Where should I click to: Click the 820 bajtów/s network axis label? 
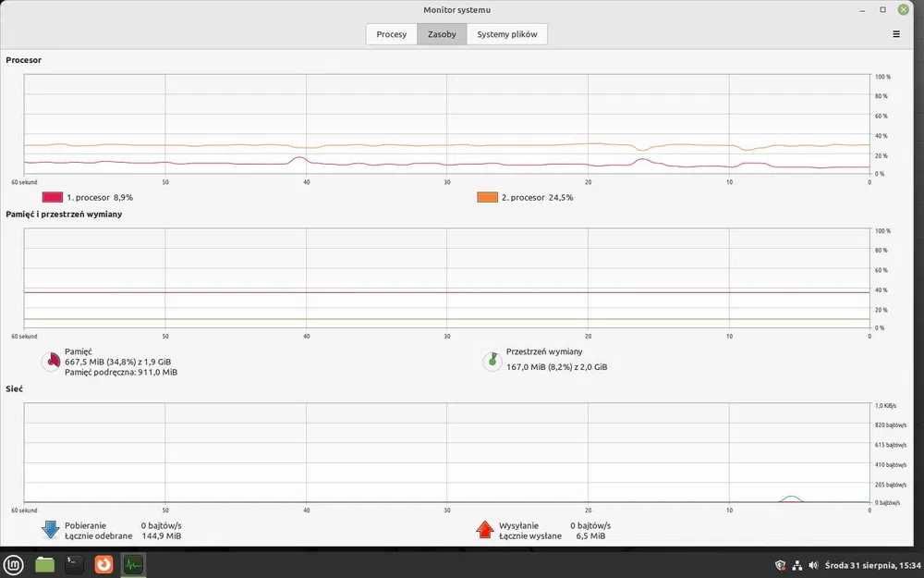891,425
